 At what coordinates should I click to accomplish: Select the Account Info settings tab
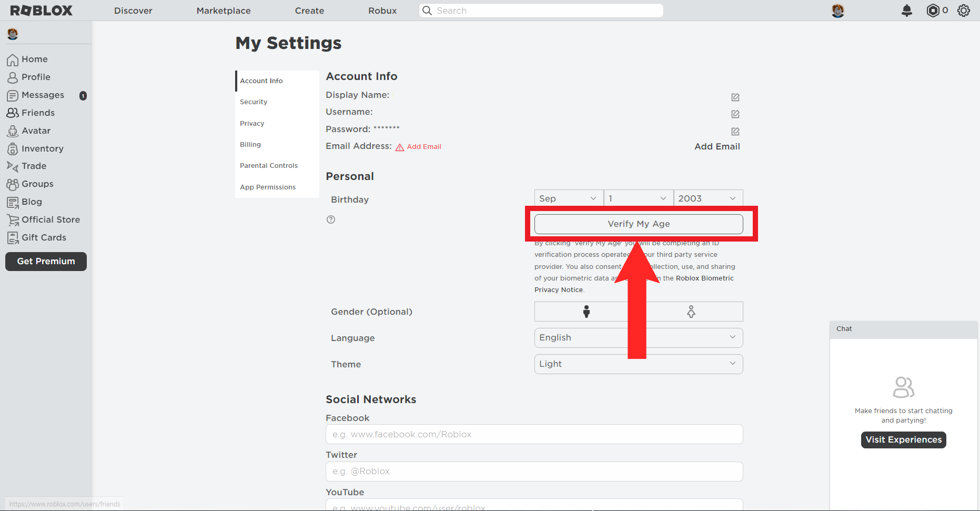[x=277, y=81]
